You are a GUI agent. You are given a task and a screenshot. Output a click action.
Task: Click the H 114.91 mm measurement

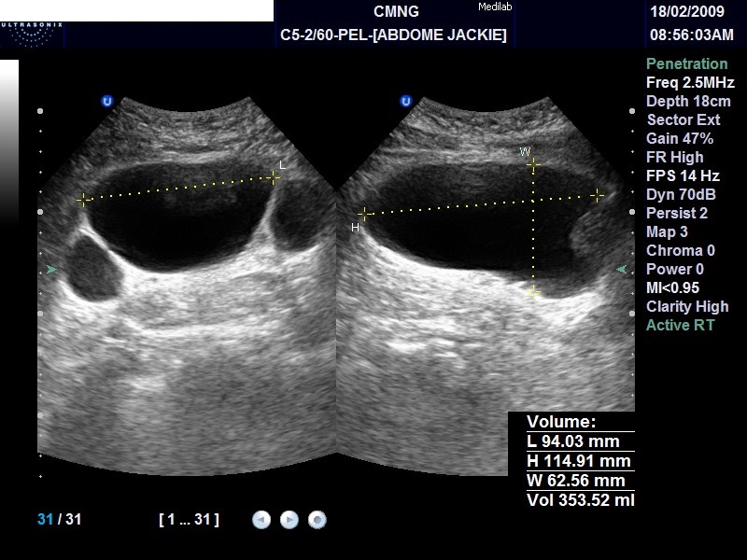coord(578,461)
